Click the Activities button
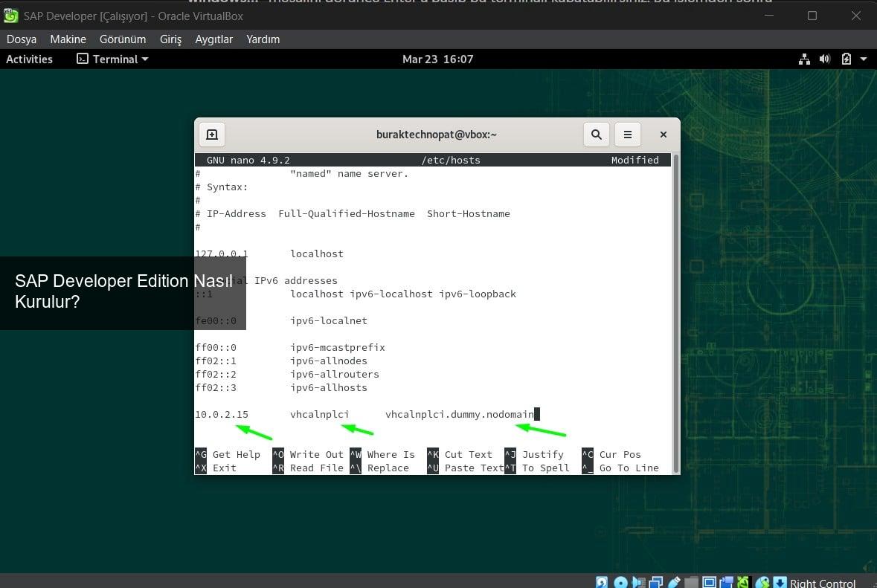Viewport: 877px width, 588px height. coord(29,59)
